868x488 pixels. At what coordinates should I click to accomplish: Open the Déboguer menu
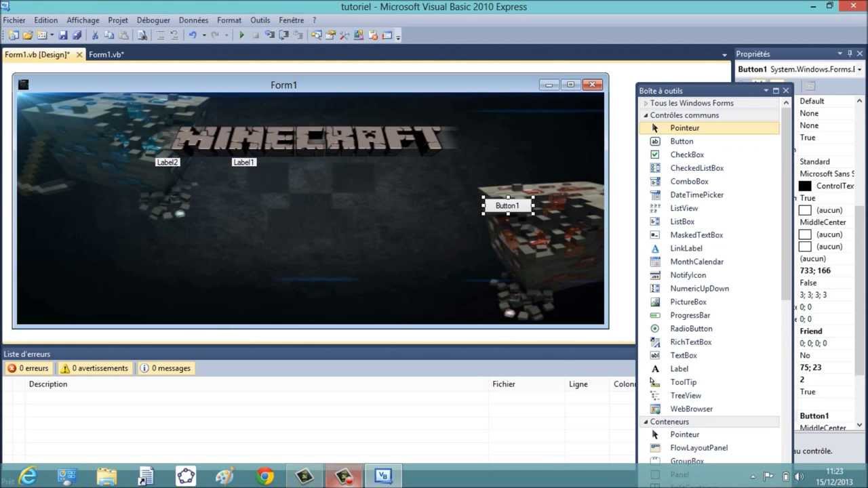coord(153,20)
